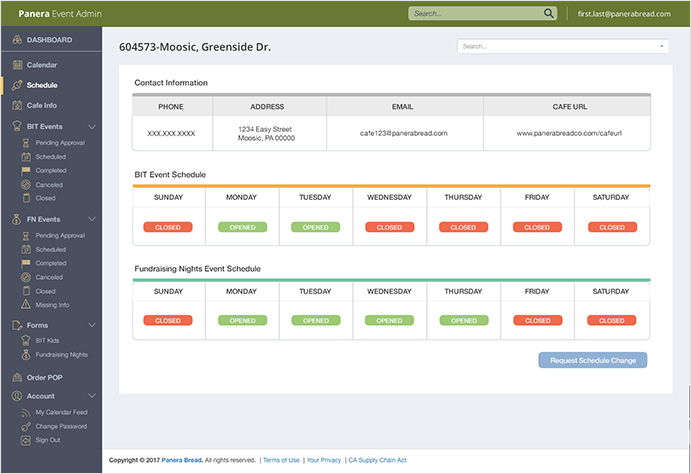Toggle BIT schedule Thursday CLOSED status

pyautogui.click(x=464, y=227)
